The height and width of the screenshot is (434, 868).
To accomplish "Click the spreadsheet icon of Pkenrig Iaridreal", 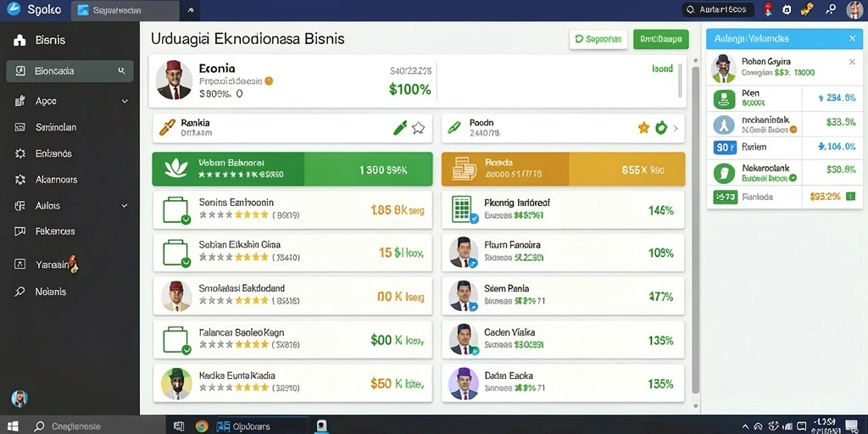I will [x=462, y=209].
